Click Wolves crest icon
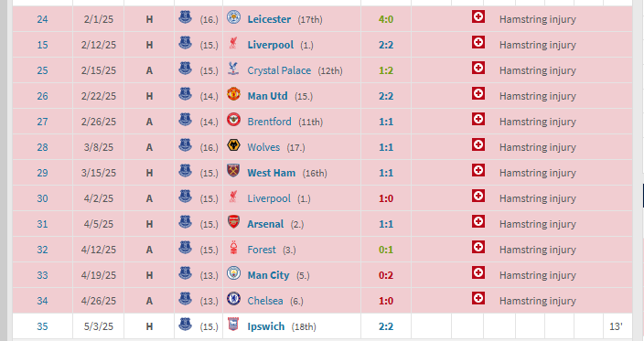The image size is (644, 341). (233, 145)
